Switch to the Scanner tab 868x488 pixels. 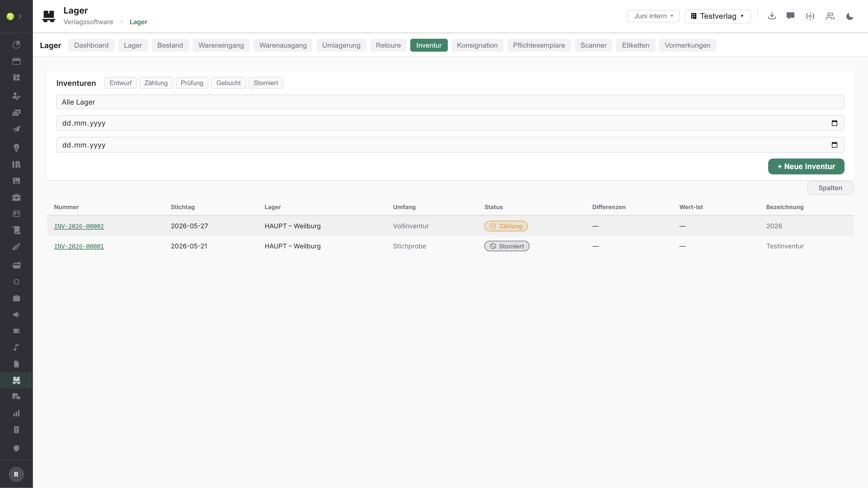593,45
